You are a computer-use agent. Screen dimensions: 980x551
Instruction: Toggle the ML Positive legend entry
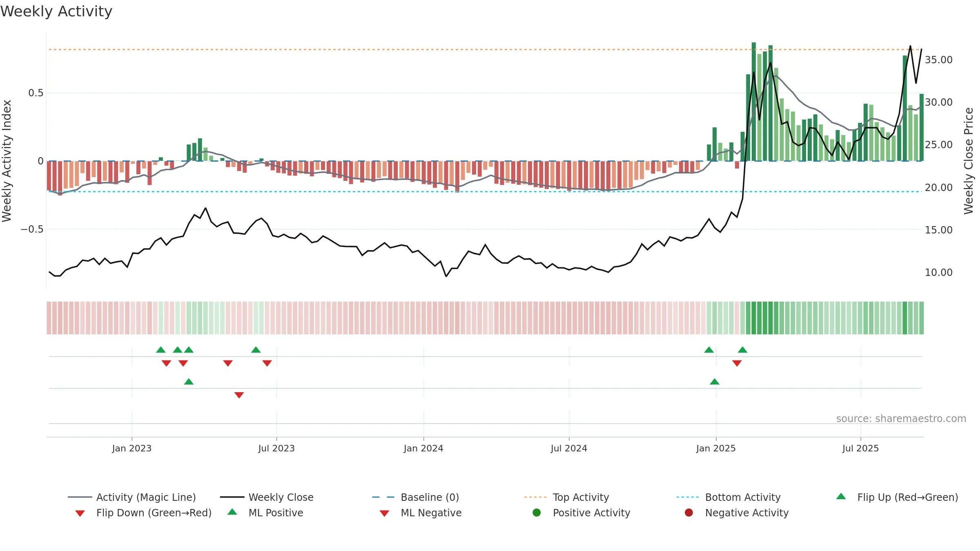[265, 513]
